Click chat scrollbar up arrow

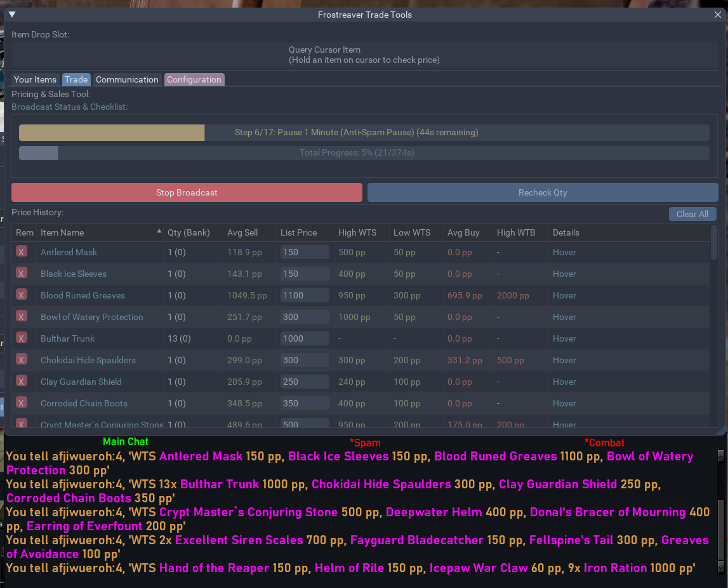point(720,456)
